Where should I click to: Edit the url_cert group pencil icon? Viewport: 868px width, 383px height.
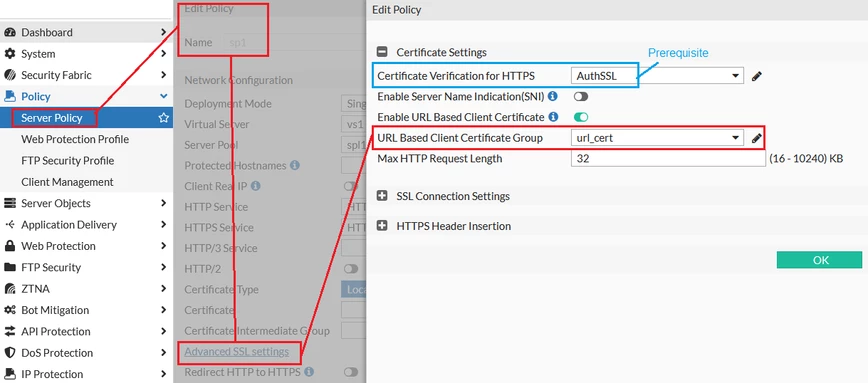757,138
